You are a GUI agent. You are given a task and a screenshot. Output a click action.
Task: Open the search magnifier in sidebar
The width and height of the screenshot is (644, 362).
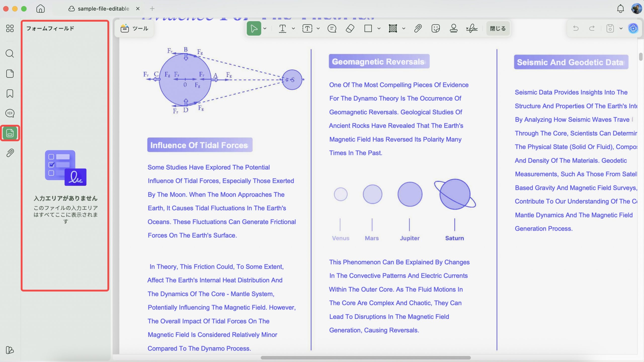click(10, 53)
